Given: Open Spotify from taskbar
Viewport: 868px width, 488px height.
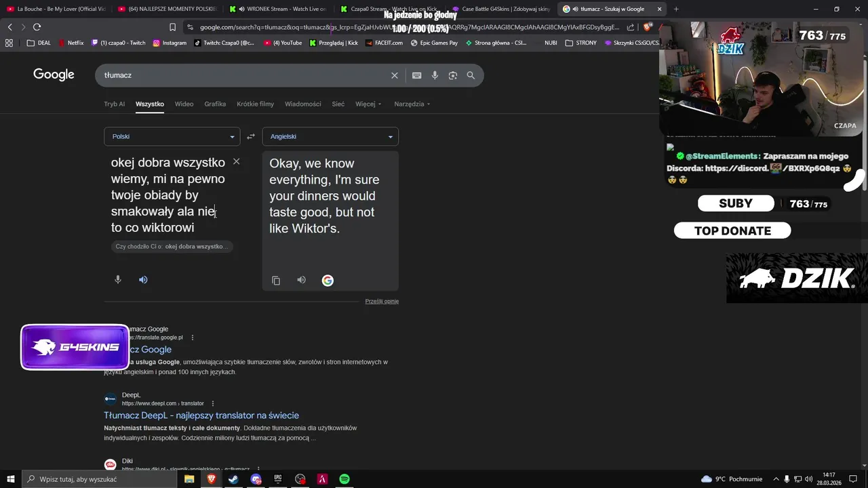Looking at the screenshot, I should point(344,479).
